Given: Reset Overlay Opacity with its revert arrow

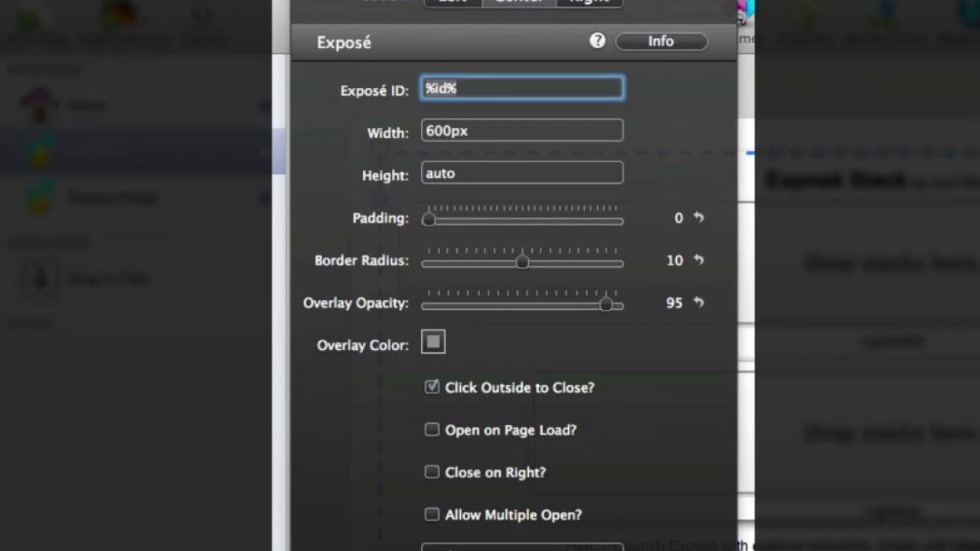Looking at the screenshot, I should 698,302.
